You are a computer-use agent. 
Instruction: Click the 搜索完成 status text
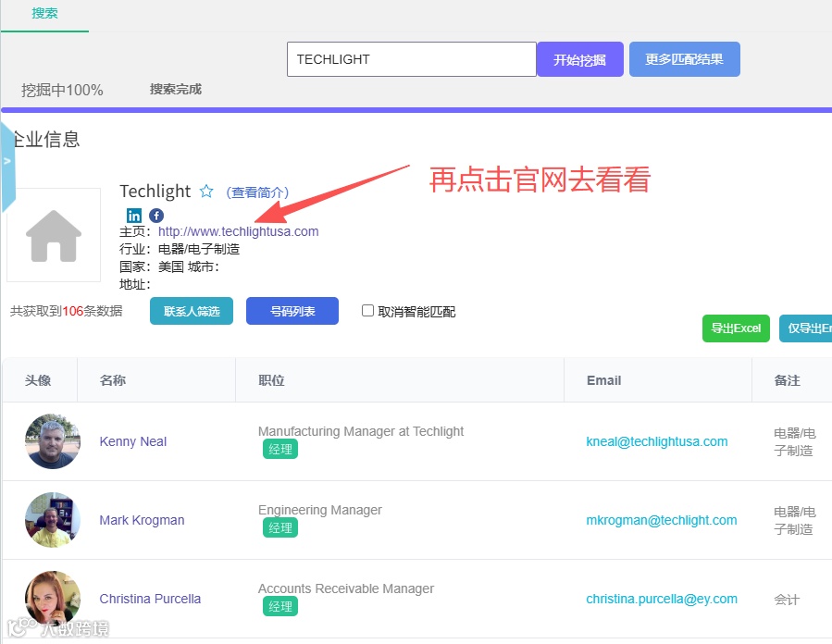coord(176,89)
